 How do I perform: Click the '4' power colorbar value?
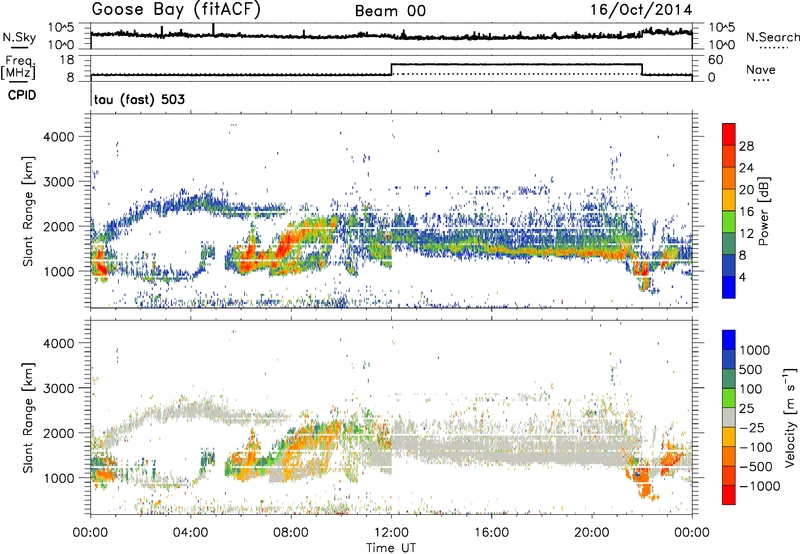742,278
